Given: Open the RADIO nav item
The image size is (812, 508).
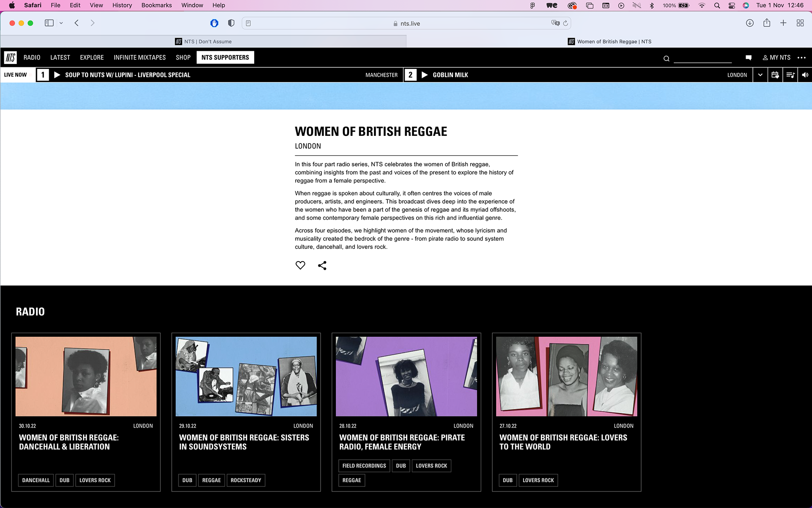Looking at the screenshot, I should pyautogui.click(x=32, y=58).
